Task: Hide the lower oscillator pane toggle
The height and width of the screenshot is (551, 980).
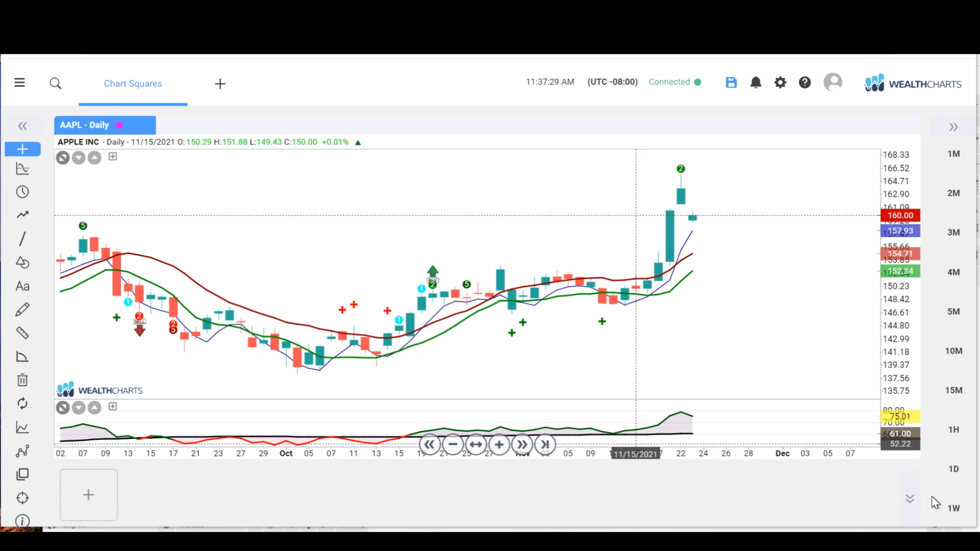Action: (x=63, y=408)
